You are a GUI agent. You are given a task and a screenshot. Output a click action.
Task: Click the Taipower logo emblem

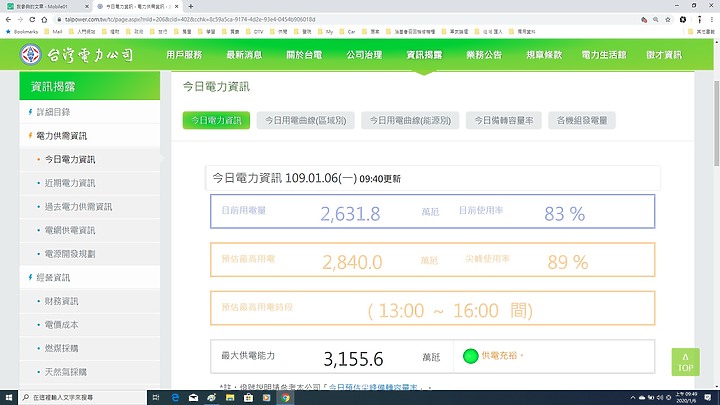(31, 54)
